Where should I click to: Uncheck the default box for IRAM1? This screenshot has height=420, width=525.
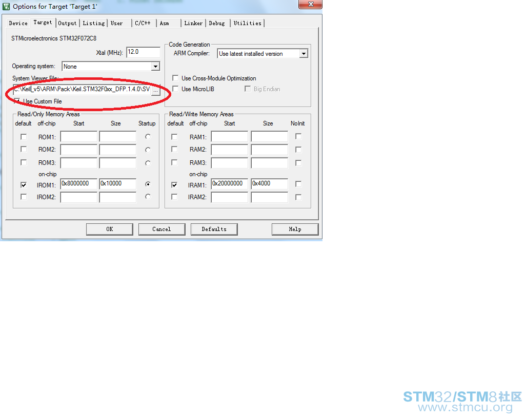[x=174, y=184]
